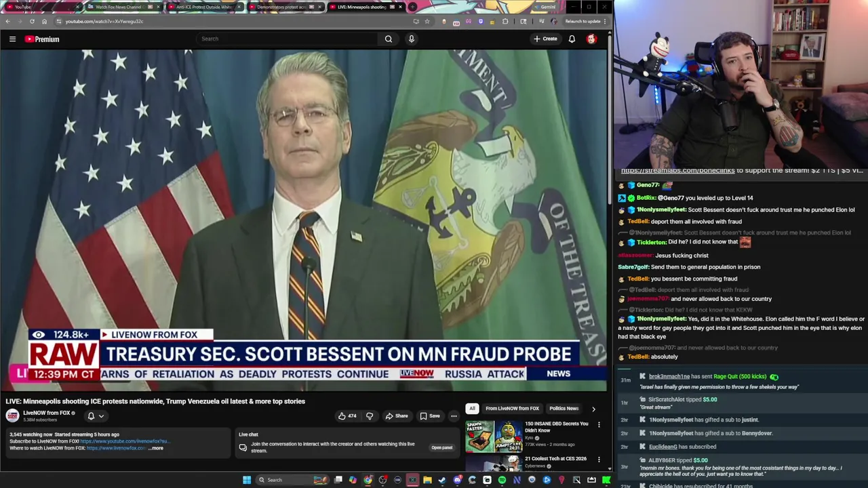Like the video with thumbs up
868x488 pixels.
tap(347, 416)
